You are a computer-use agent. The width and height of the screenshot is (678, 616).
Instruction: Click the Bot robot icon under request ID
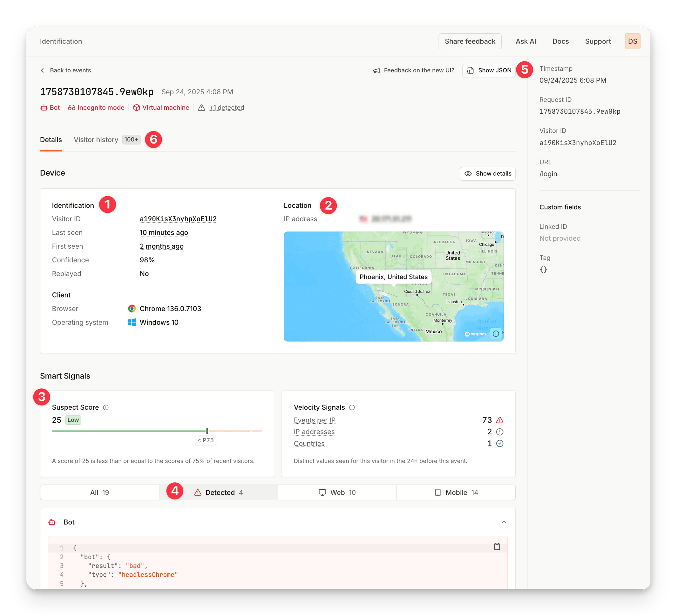tap(44, 108)
